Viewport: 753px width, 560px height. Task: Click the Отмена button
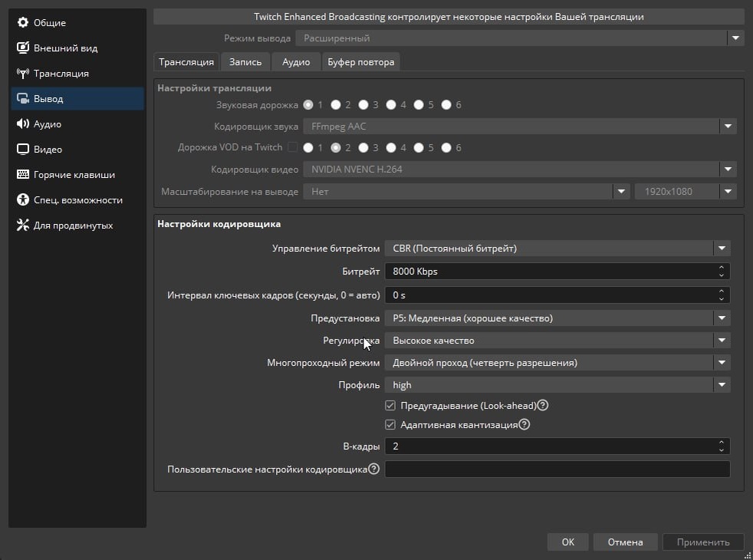coord(625,542)
